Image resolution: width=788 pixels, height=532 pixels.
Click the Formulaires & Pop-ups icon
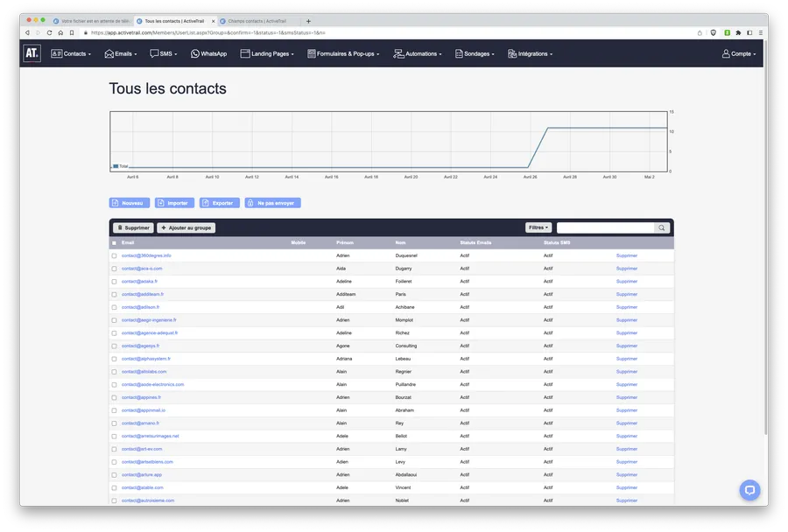312,53
